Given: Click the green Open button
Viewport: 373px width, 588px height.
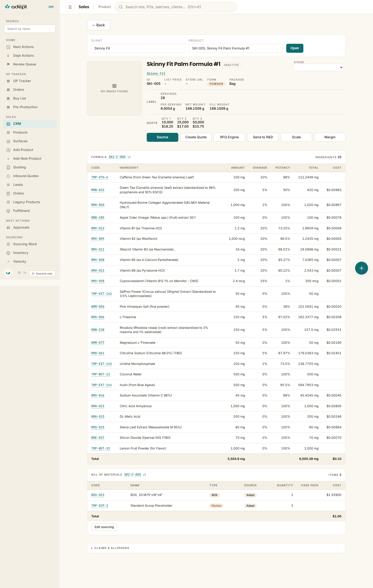Looking at the screenshot, I should 295,48.
